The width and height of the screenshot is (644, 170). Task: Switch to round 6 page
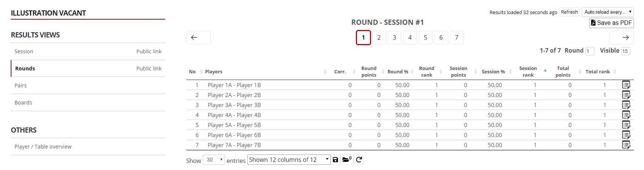pos(441,37)
